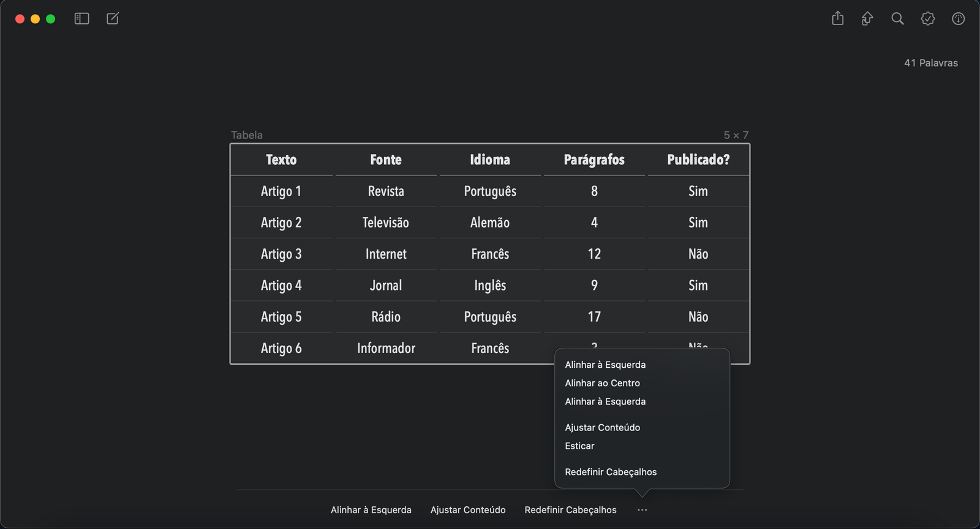Open the share icon in toolbar
980x529 pixels.
(x=837, y=19)
